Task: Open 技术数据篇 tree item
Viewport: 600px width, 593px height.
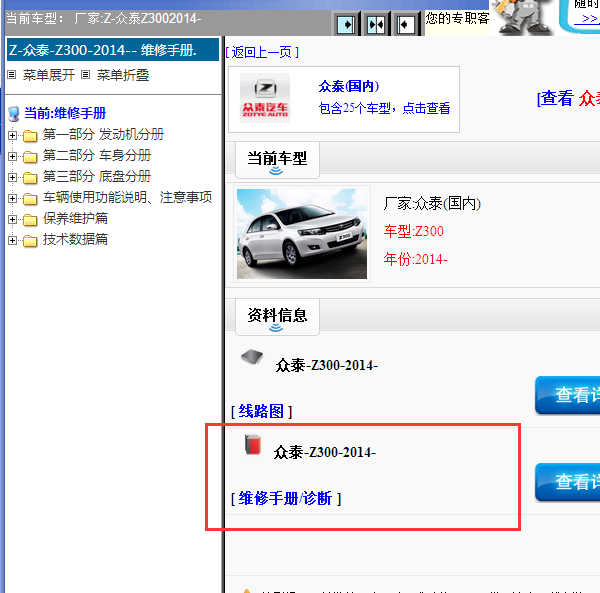Action: 75,239
